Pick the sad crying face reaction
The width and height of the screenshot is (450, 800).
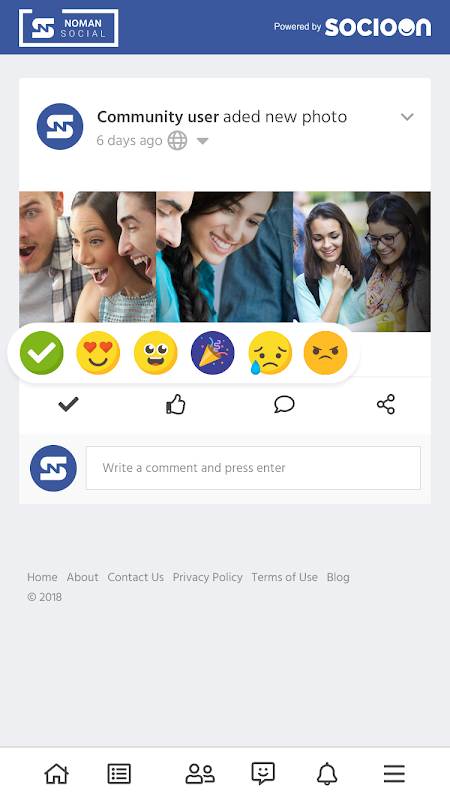(269, 353)
